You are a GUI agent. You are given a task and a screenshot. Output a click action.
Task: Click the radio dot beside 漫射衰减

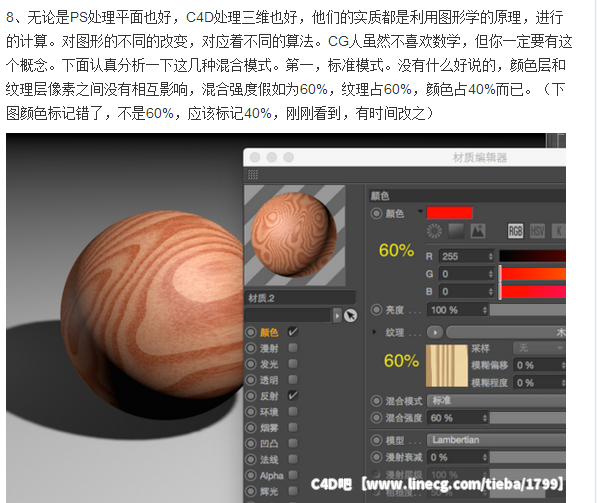pos(376,457)
